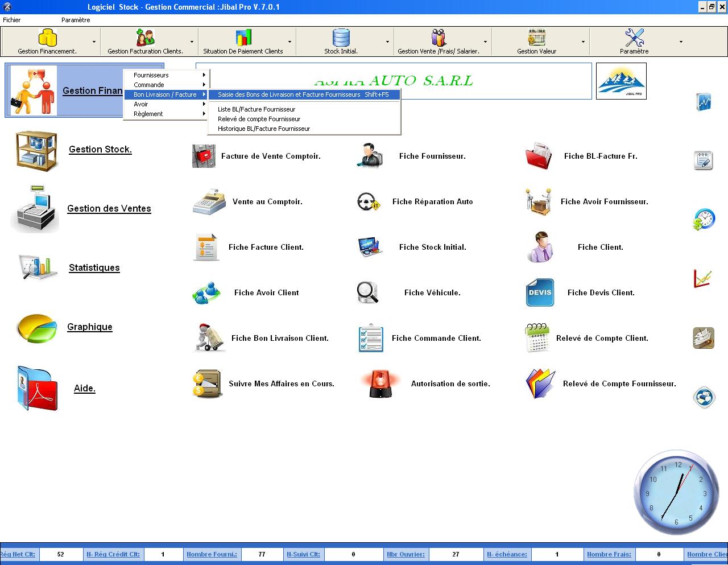Open Stock Initial database icon
The image size is (728, 565).
click(x=341, y=38)
